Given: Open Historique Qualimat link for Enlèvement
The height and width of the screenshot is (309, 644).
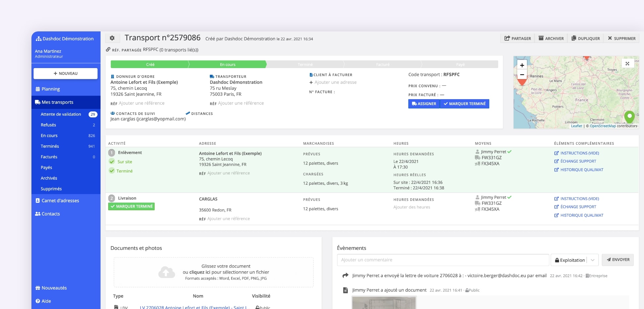Looking at the screenshot, I should pyautogui.click(x=581, y=170).
